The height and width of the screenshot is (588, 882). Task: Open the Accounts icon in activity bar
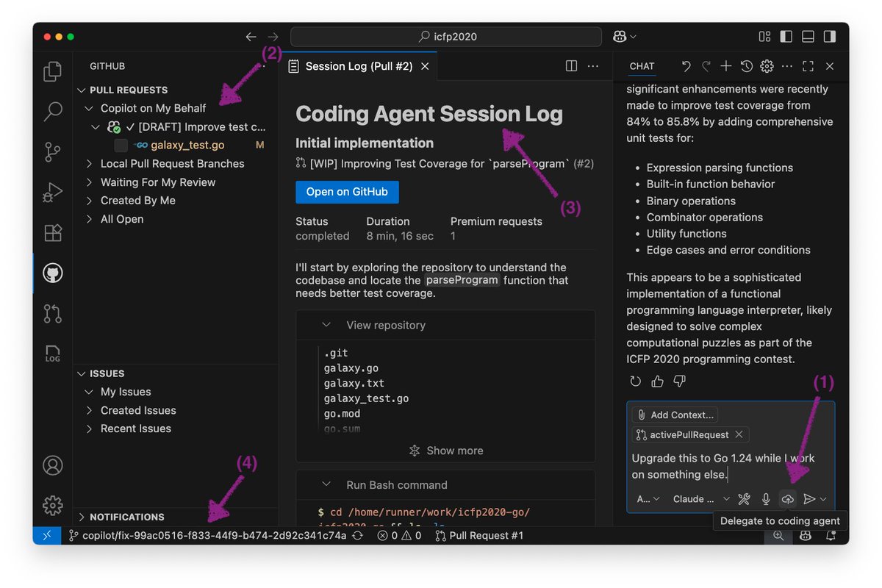click(52, 465)
